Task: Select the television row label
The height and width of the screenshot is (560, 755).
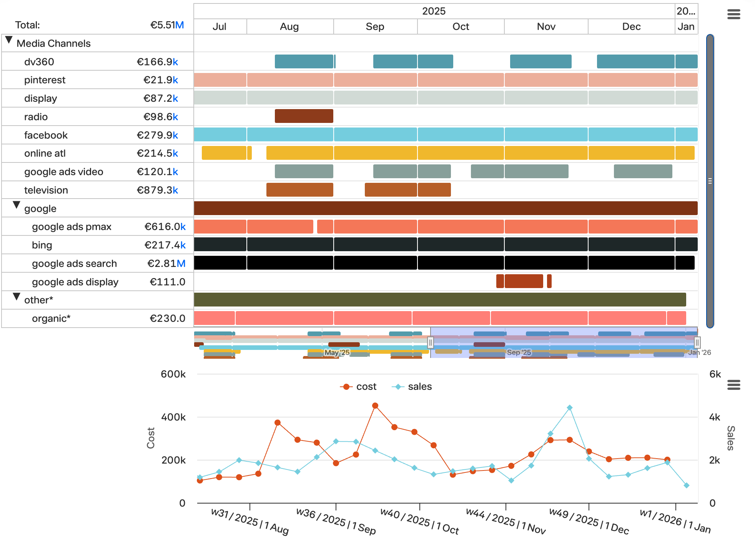Action: point(46,190)
